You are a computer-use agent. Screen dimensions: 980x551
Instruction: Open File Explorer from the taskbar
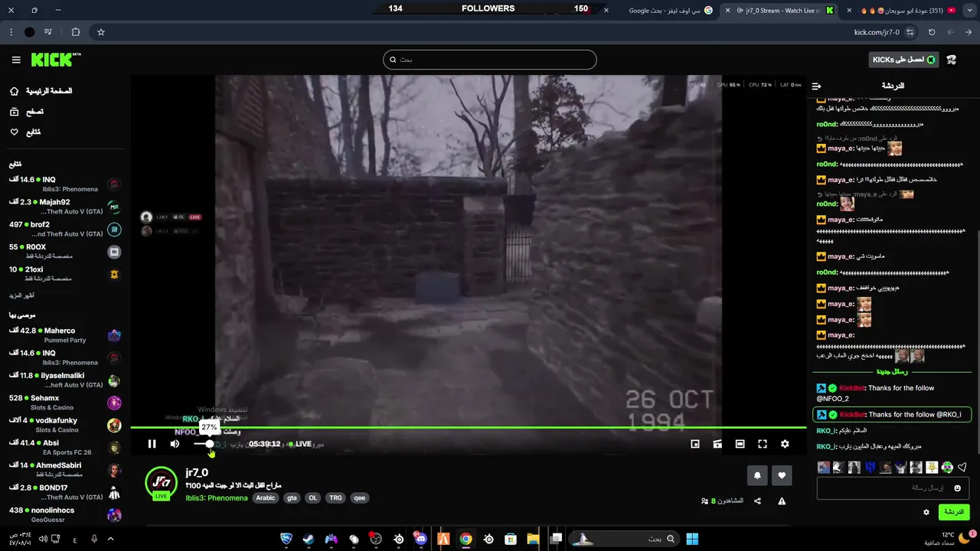pos(533,539)
